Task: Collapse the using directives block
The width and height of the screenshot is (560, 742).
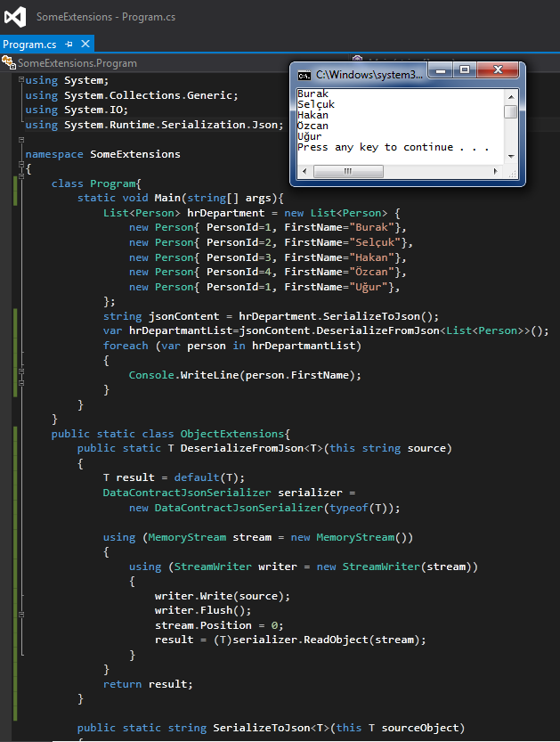Action: pos(20,81)
